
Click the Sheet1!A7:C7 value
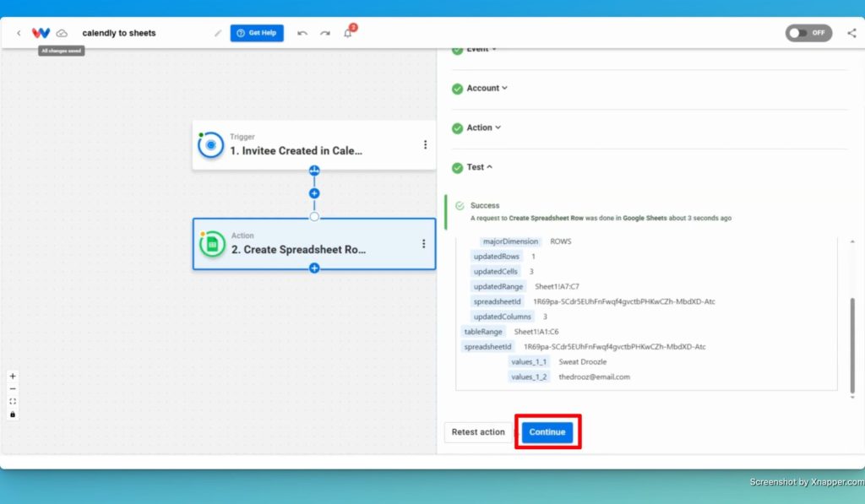(x=558, y=287)
